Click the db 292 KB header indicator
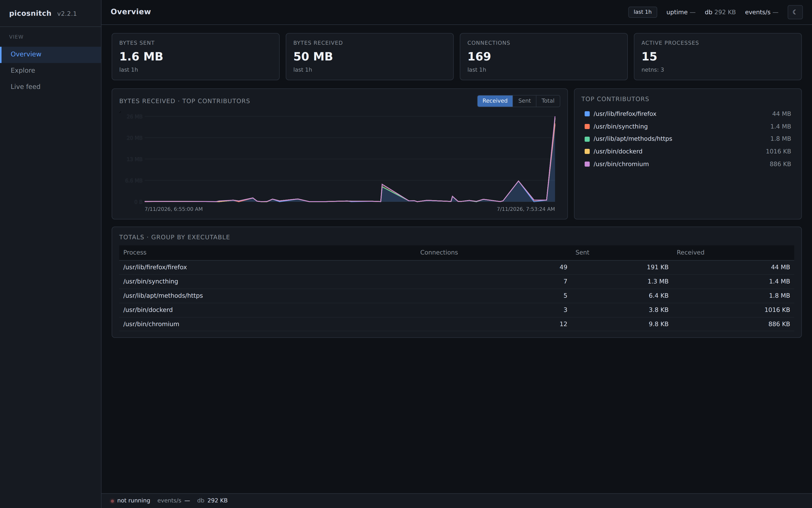 [720, 12]
